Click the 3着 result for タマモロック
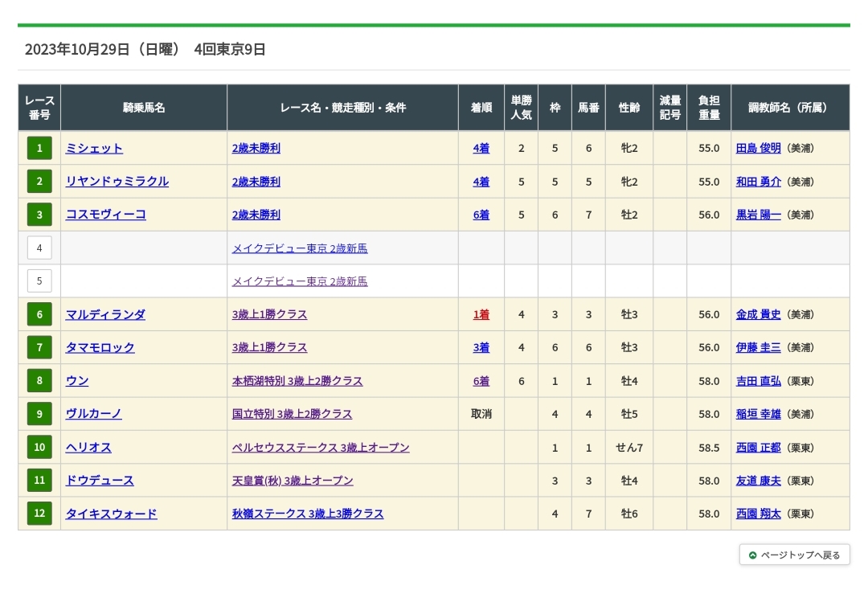This screenshot has height=598, width=868. coord(481,348)
